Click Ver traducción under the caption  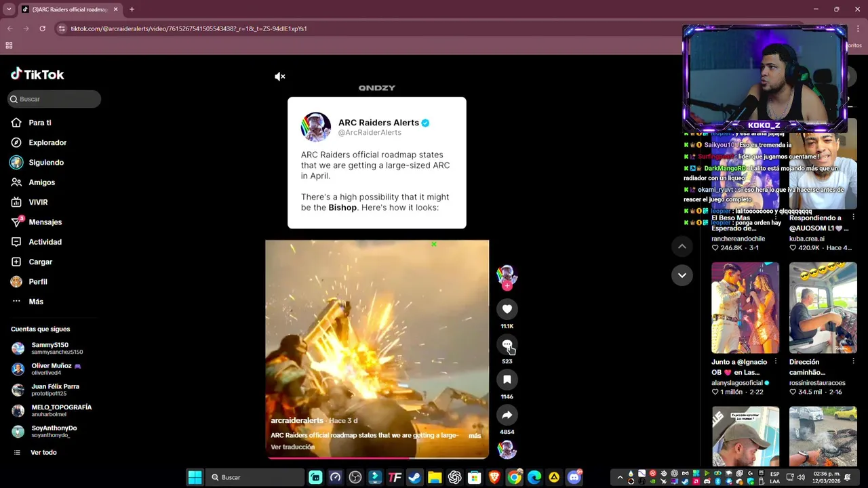(x=293, y=447)
